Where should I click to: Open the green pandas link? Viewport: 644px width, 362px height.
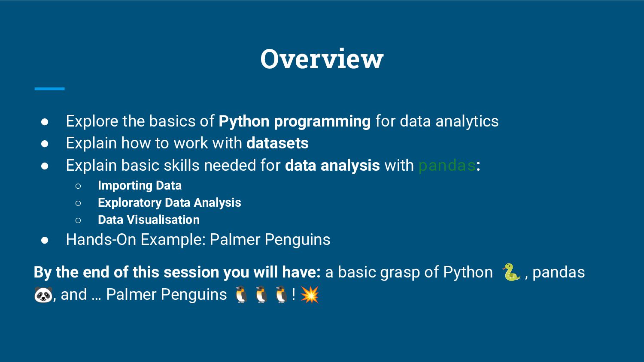point(447,165)
